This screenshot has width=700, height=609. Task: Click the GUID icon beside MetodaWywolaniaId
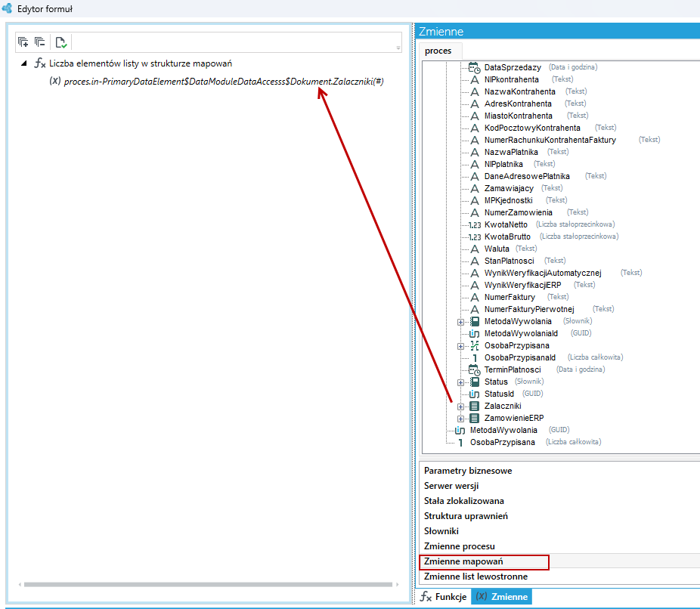click(x=474, y=333)
